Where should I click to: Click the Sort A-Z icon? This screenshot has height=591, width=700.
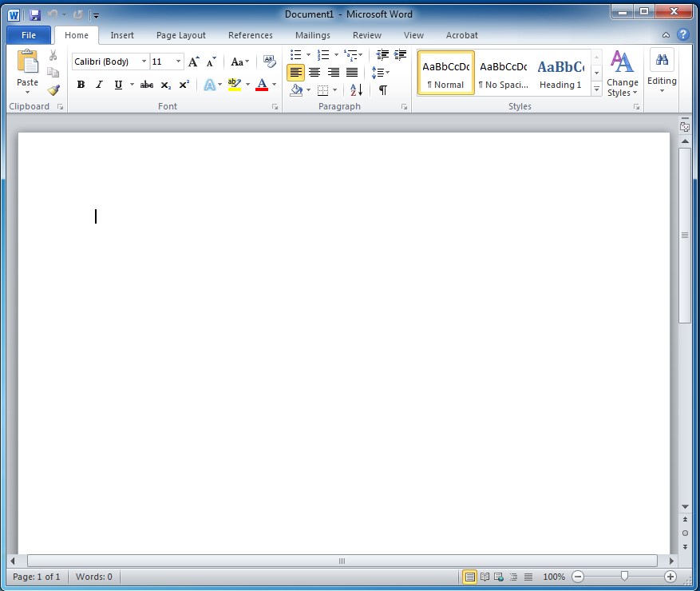tap(357, 90)
